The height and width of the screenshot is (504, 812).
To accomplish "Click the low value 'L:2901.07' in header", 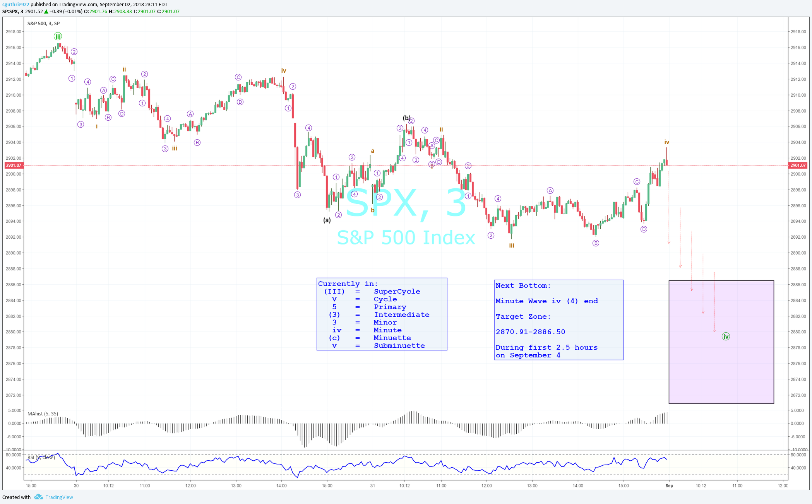I will [x=144, y=11].
